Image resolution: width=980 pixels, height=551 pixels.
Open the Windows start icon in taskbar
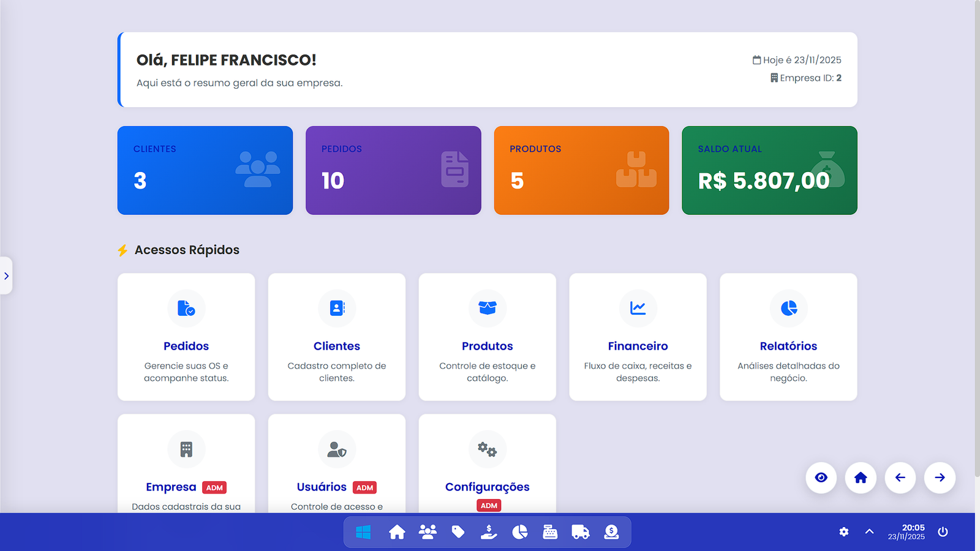363,532
